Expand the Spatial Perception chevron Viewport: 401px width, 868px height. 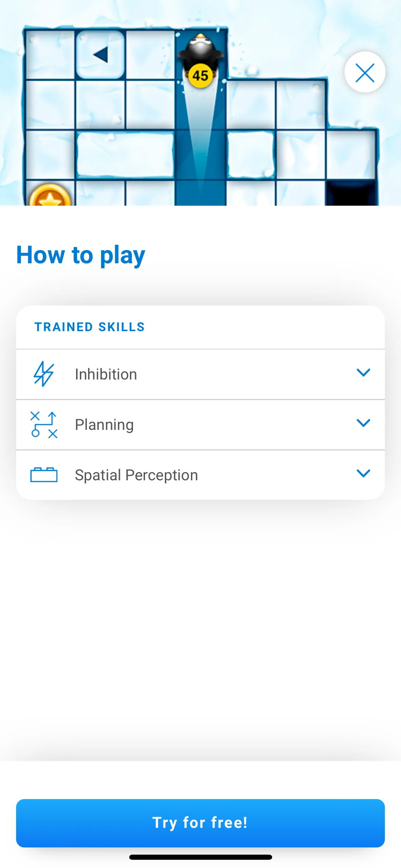pyautogui.click(x=363, y=473)
